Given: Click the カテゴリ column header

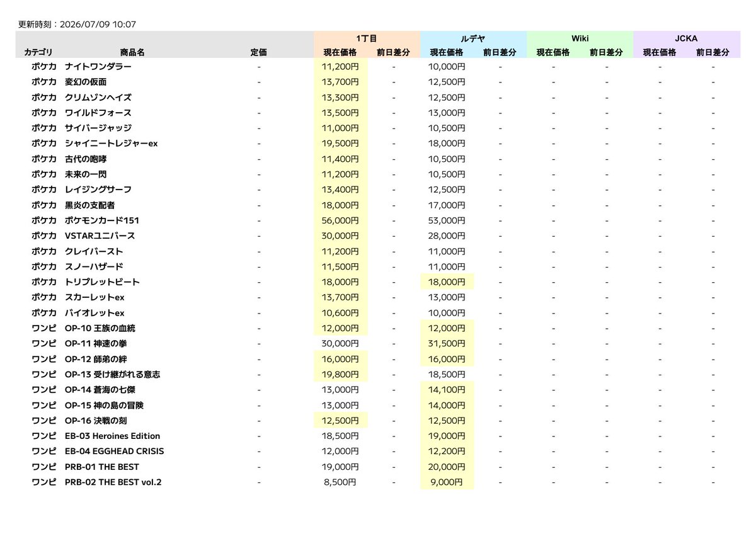Looking at the screenshot, I should click(x=38, y=53).
